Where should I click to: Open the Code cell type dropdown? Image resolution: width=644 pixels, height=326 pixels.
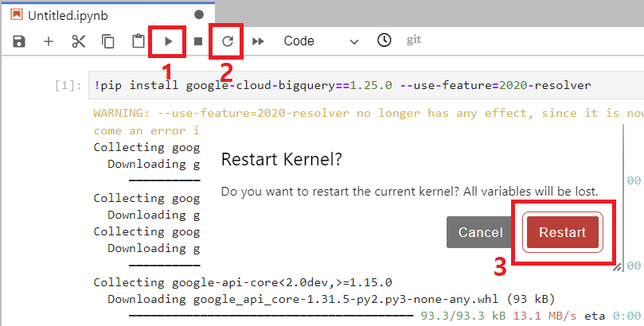(321, 41)
